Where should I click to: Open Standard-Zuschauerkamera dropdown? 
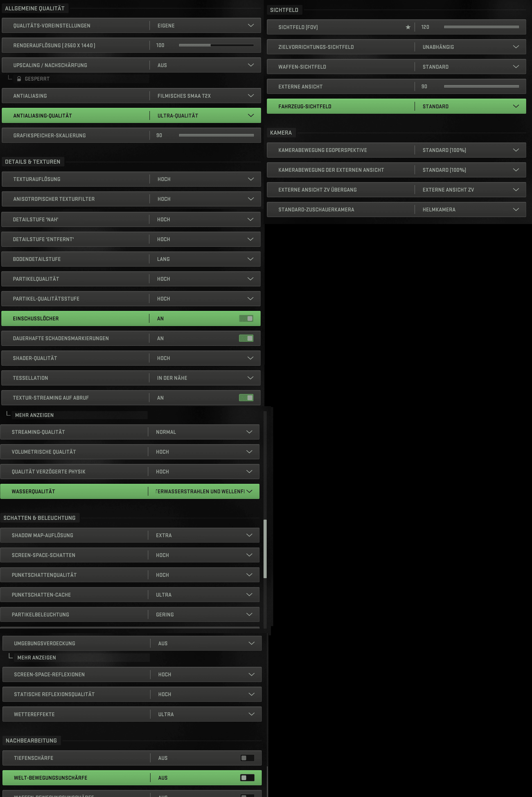[x=470, y=210]
